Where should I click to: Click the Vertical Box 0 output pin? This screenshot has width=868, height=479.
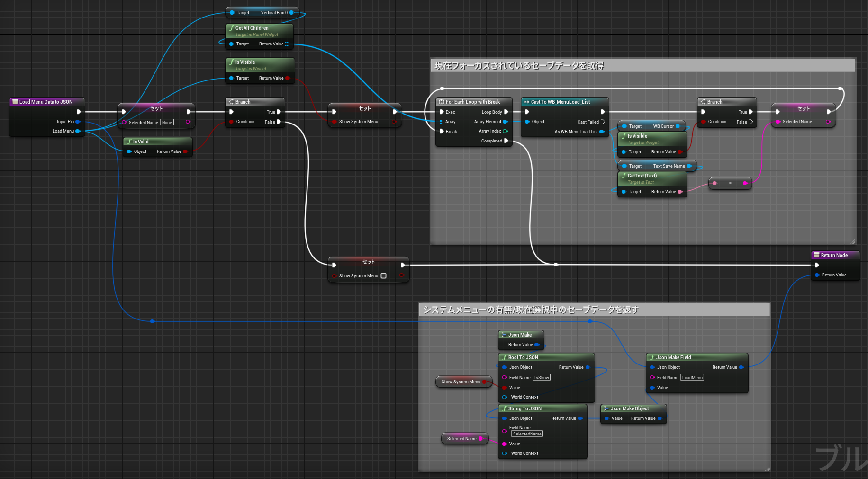click(x=292, y=13)
